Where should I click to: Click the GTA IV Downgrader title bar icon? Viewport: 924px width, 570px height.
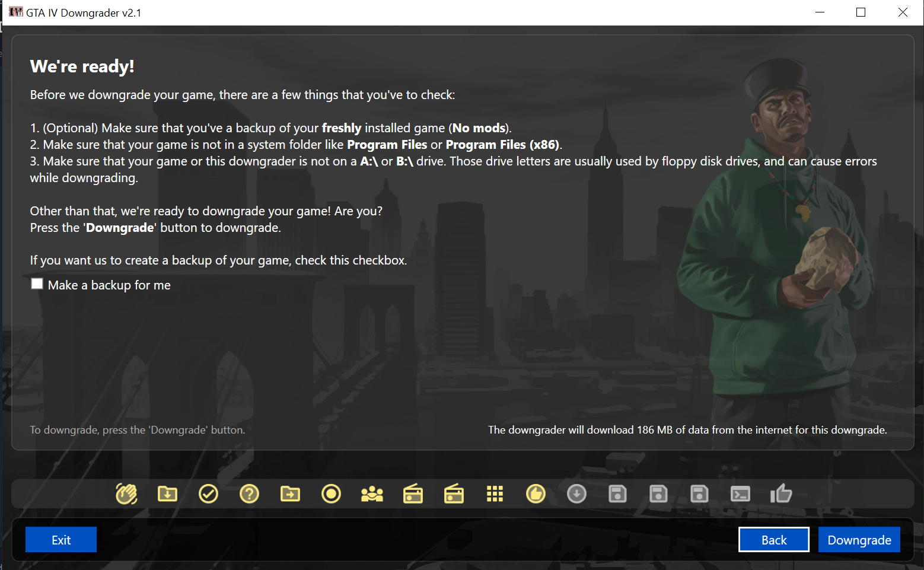(16, 12)
